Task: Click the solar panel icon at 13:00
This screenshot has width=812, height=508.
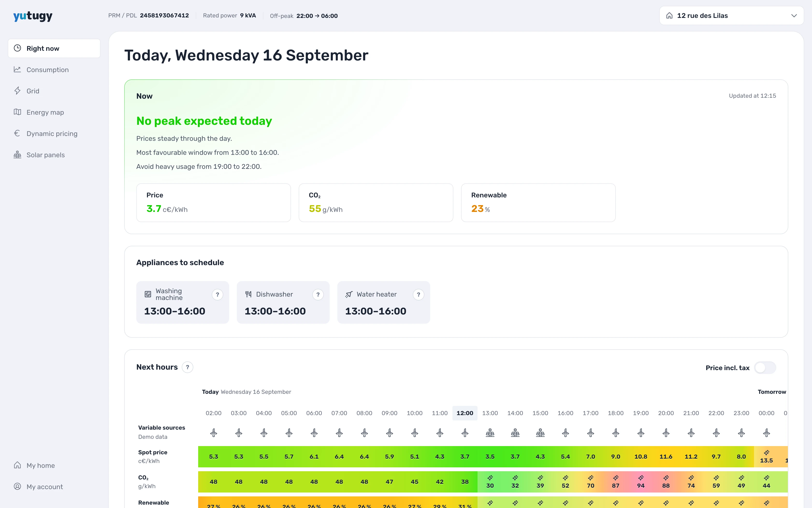Action: pos(490,433)
